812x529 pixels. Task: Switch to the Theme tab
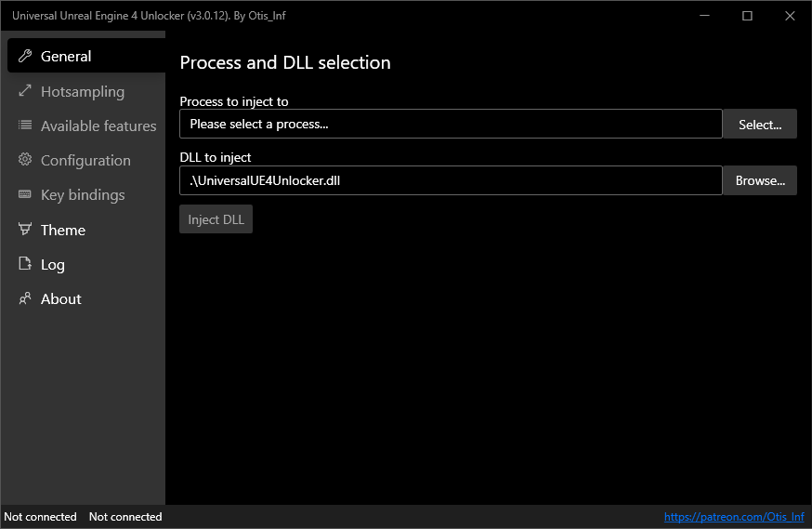point(62,230)
